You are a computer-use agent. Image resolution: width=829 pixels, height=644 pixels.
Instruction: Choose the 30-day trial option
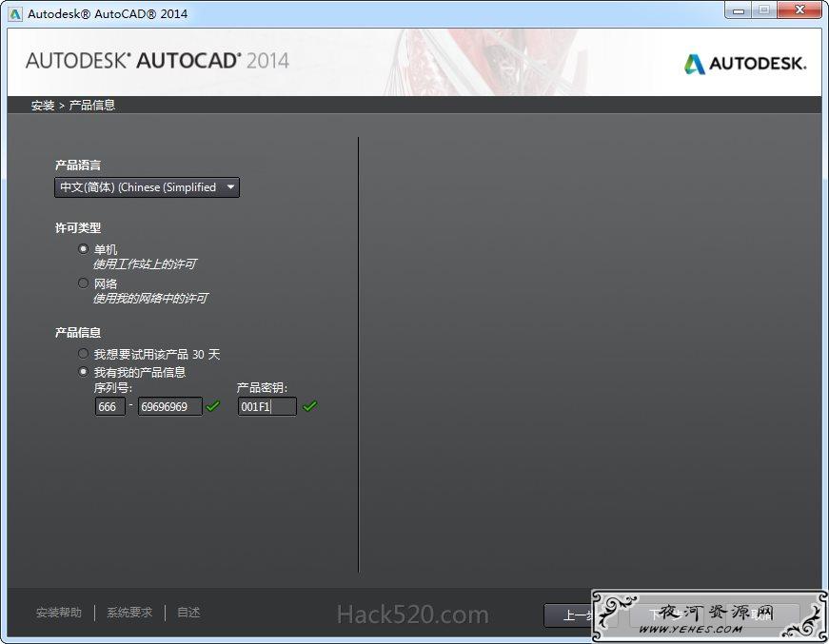[83, 354]
